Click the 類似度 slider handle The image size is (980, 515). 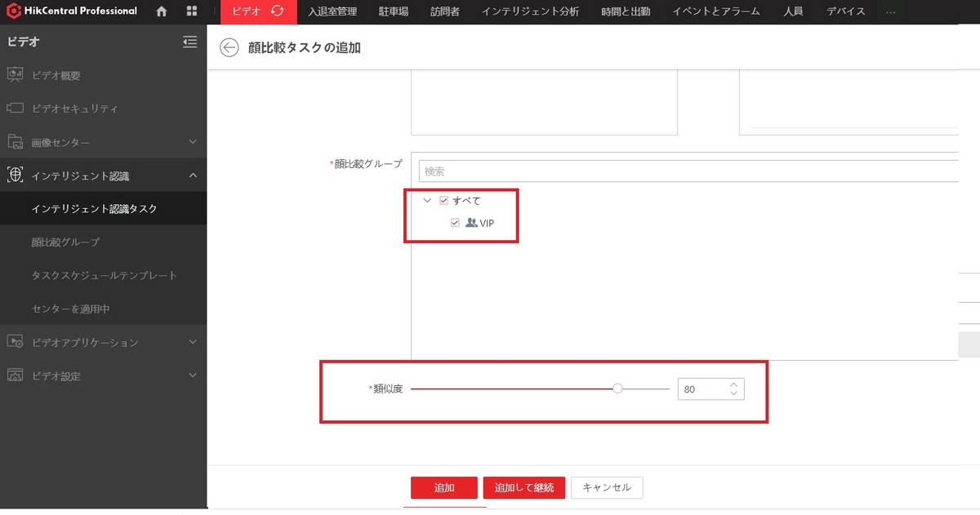click(617, 389)
